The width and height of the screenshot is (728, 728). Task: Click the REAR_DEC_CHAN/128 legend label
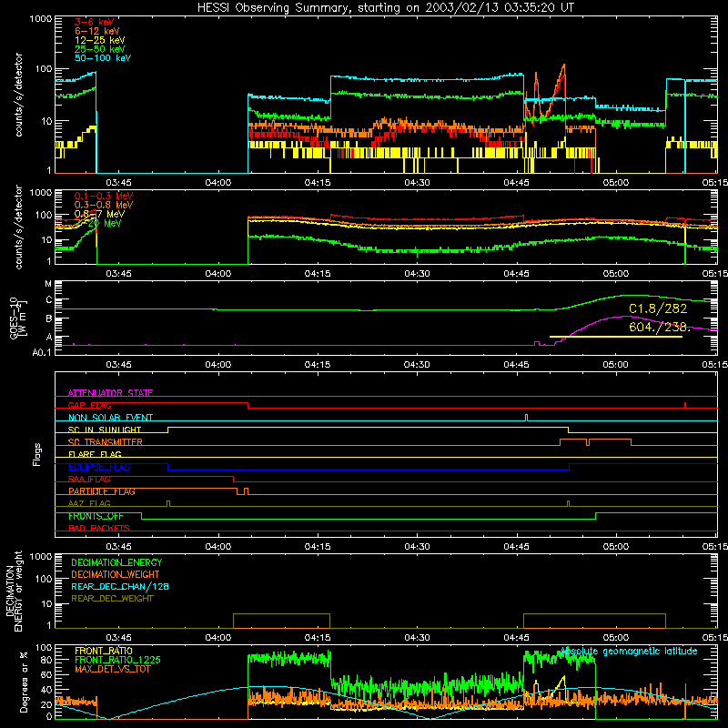click(120, 586)
